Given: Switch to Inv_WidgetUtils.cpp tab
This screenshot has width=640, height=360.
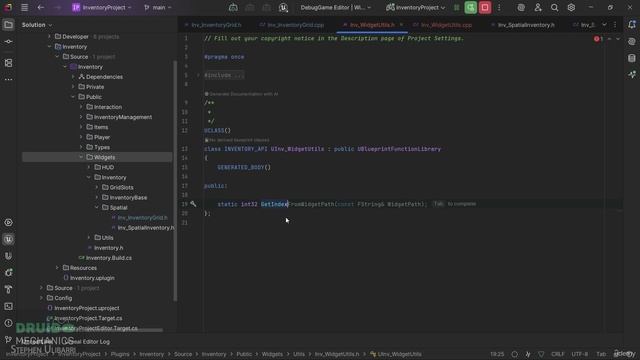Looking at the screenshot, I should [x=443, y=25].
